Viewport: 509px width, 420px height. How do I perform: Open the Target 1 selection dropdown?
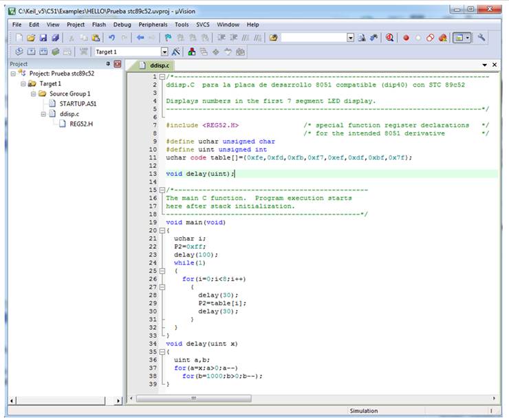click(164, 52)
